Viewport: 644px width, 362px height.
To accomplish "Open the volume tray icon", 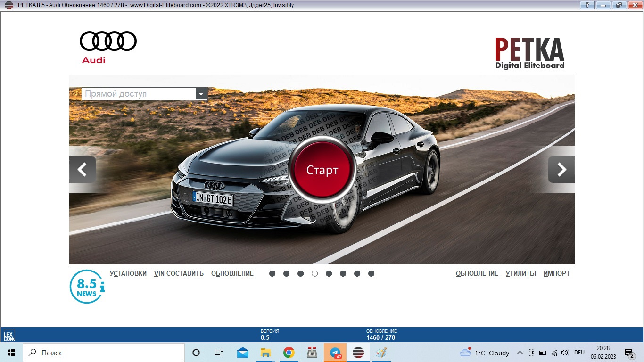I will point(565,353).
